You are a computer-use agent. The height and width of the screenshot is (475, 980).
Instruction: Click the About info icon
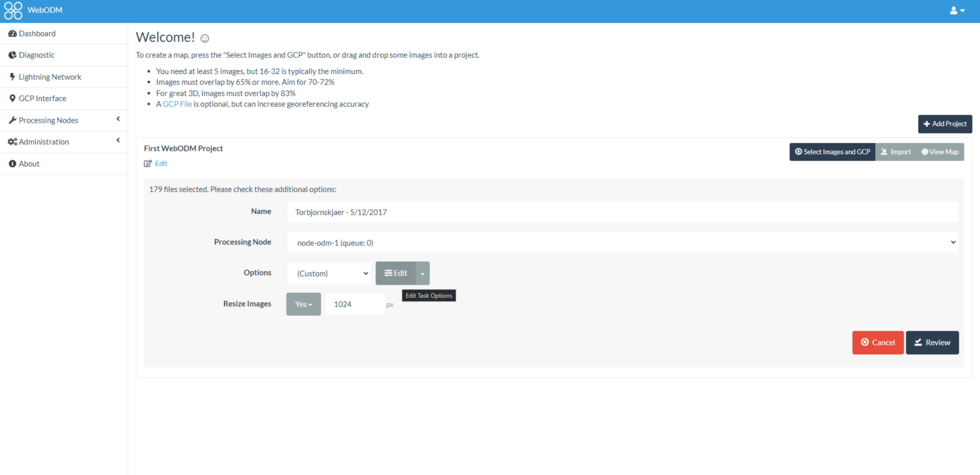point(12,163)
